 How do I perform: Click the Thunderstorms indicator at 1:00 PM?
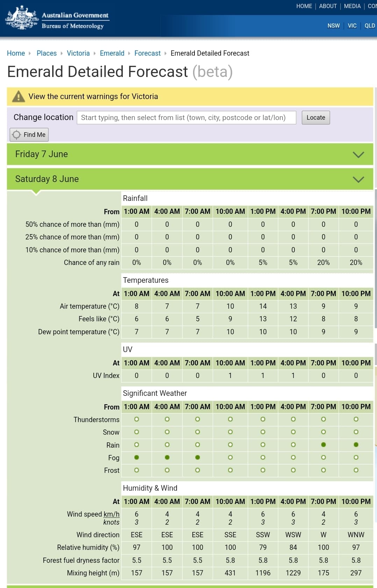[x=263, y=419]
